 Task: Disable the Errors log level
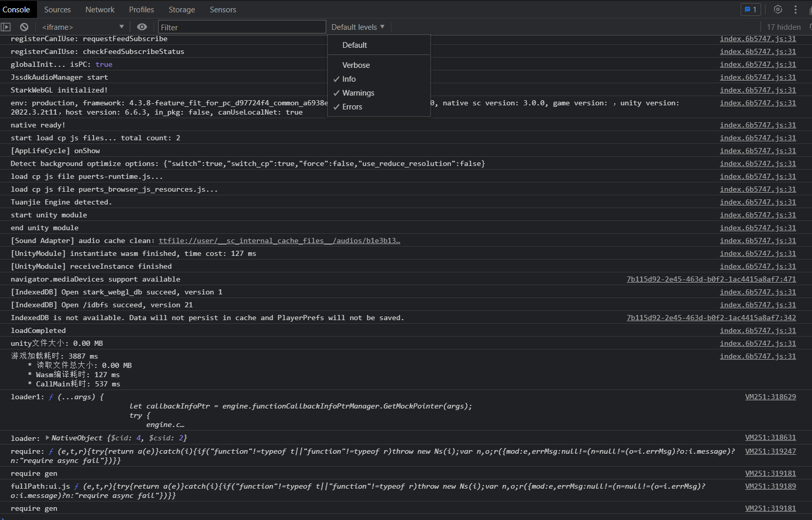[352, 107]
